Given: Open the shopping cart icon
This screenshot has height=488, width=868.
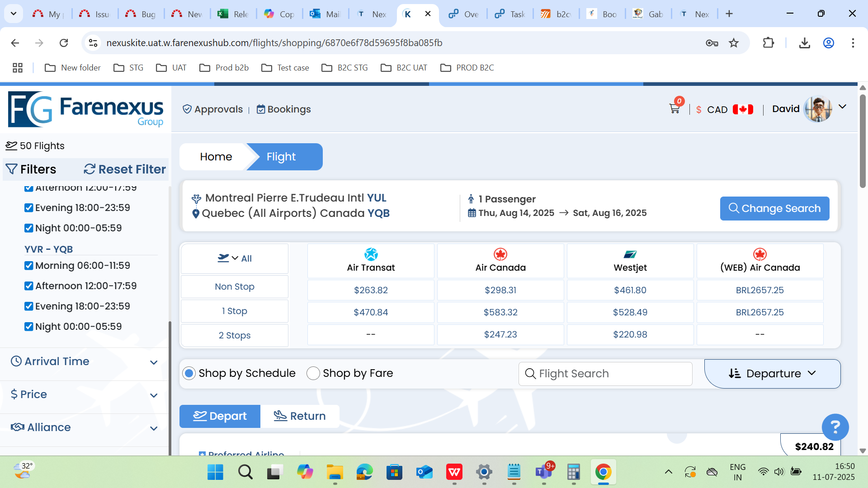Looking at the screenshot, I should coord(675,108).
